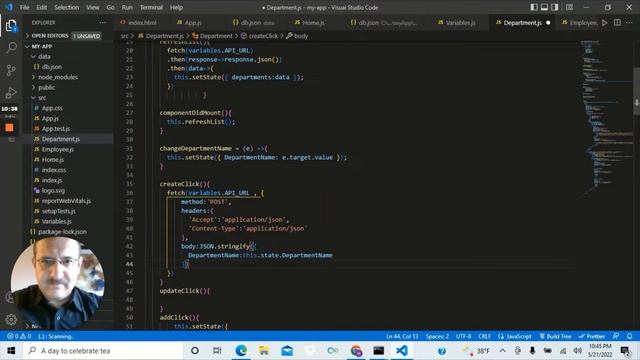Open Employee.js in the Explorer tree
Image resolution: width=640 pixels, height=360 pixels.
tap(58, 149)
